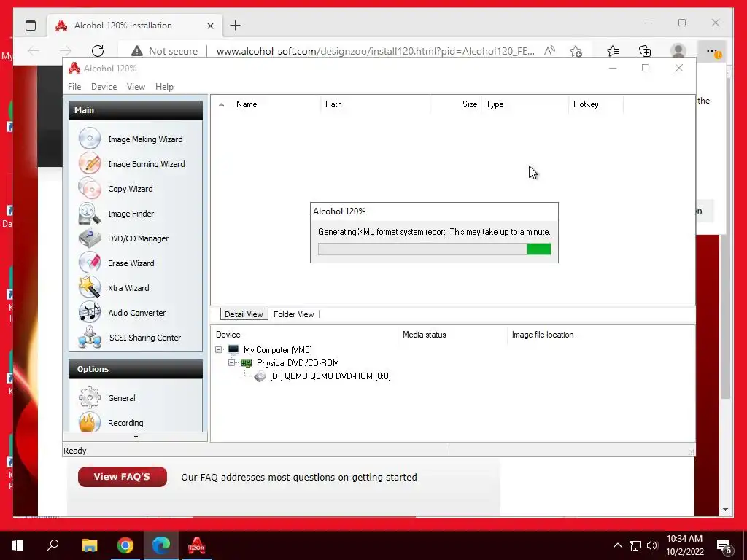Open Edge Settings and more menu

click(x=712, y=51)
